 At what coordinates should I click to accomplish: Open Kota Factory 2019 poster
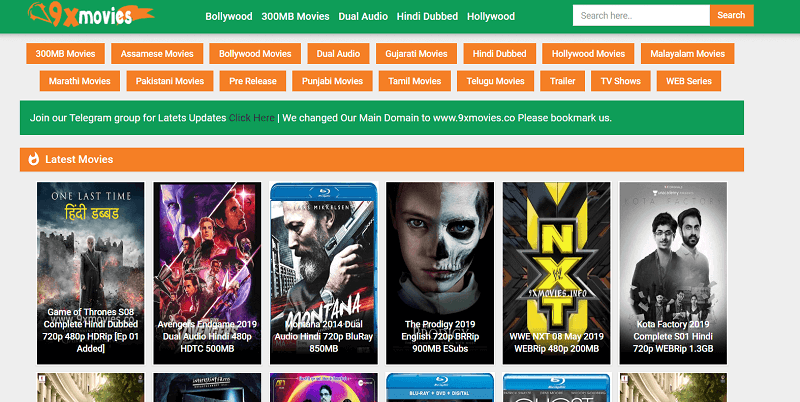673,273
